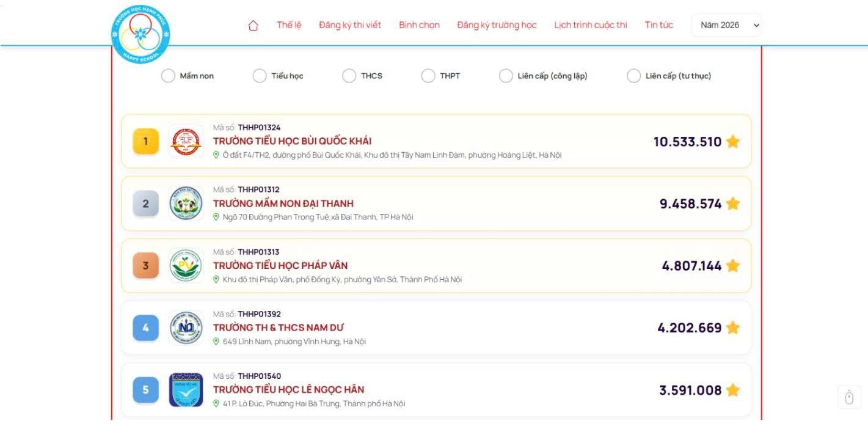Click the gold rank 1 badge

pyautogui.click(x=145, y=141)
